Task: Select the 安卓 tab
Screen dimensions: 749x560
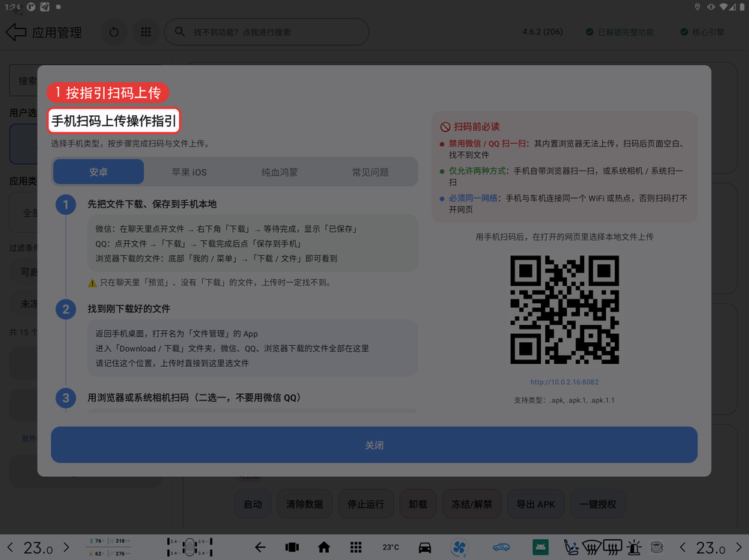Action: (x=98, y=172)
